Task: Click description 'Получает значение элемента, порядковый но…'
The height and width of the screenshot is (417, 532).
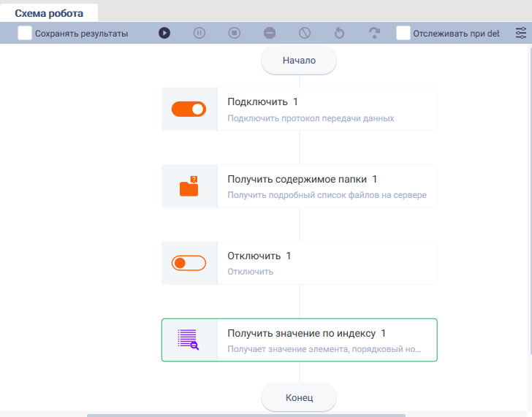Action: click(324, 349)
